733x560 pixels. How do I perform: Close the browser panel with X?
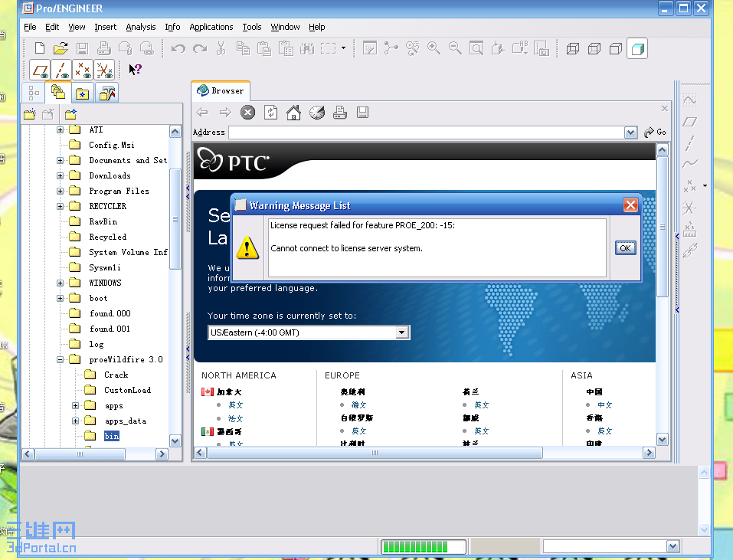coord(665,109)
